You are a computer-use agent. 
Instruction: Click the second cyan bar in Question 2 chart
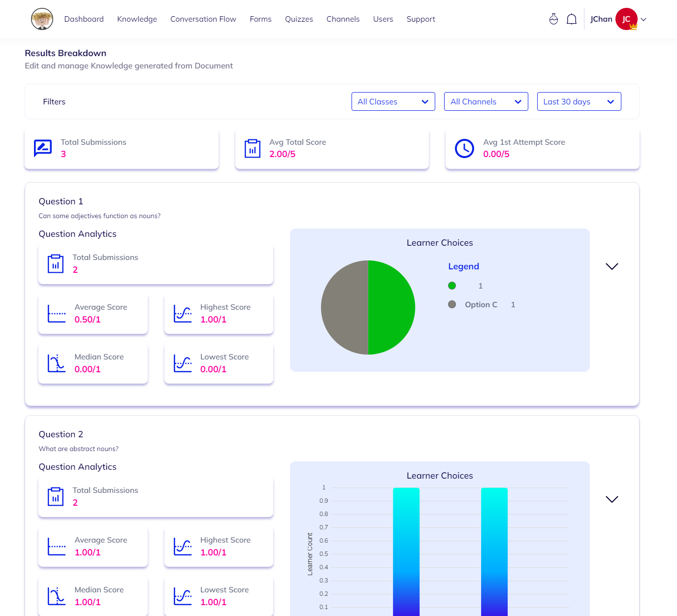coord(494,551)
